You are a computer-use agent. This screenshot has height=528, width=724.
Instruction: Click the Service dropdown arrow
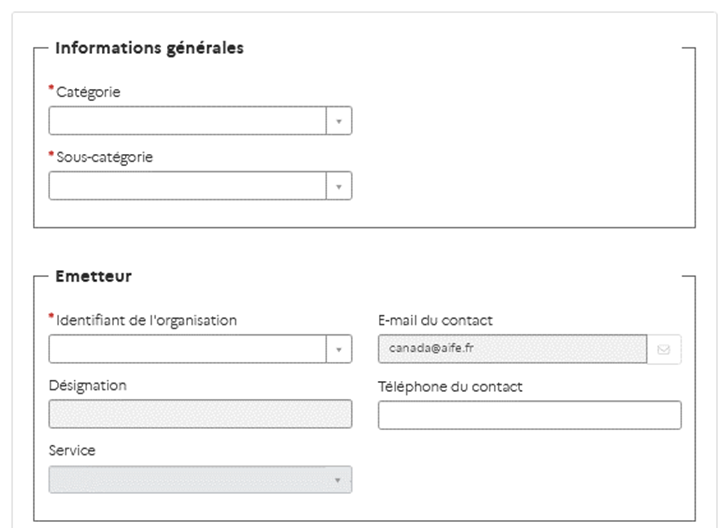pos(339,481)
